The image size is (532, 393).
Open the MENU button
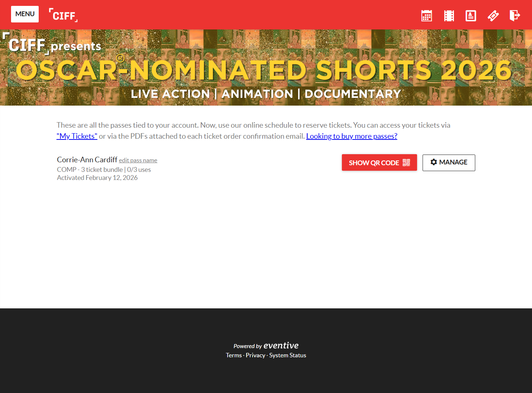pos(25,14)
